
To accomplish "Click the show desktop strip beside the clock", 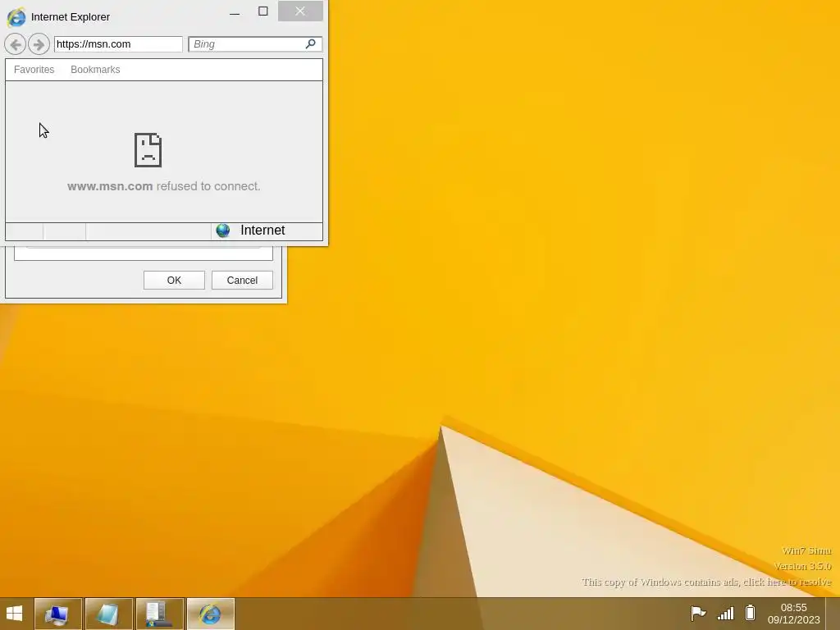I will pyautogui.click(x=833, y=614).
